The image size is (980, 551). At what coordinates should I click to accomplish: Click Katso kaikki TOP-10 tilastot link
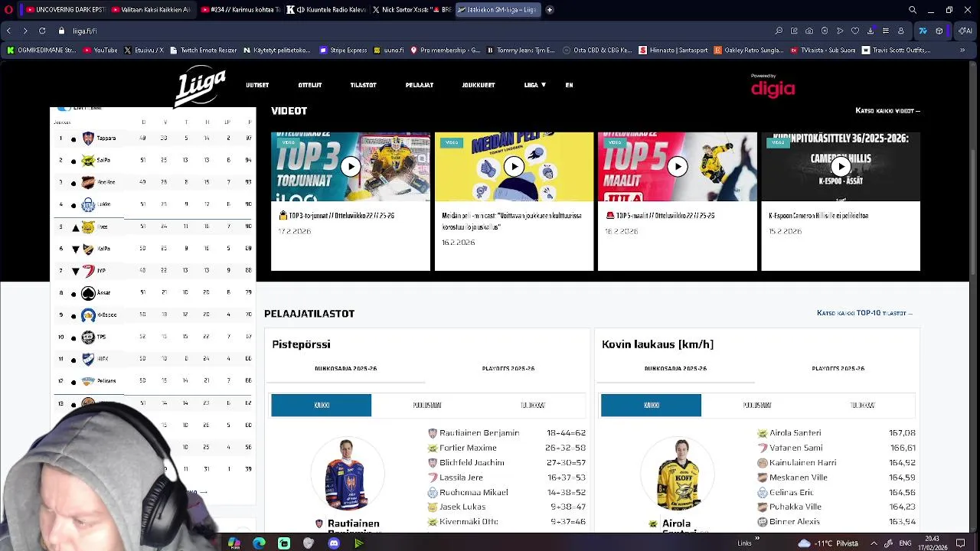(864, 313)
